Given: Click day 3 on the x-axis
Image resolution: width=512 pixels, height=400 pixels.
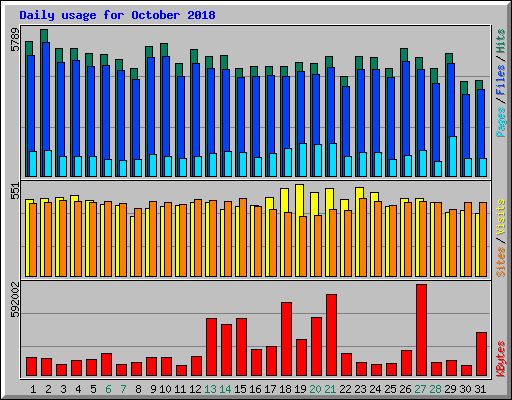Looking at the screenshot, I should point(63,389).
